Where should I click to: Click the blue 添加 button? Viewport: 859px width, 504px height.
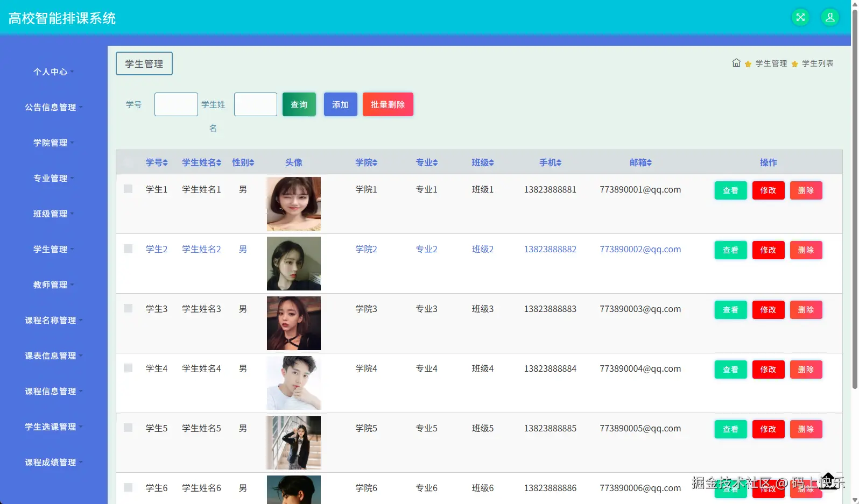(340, 104)
